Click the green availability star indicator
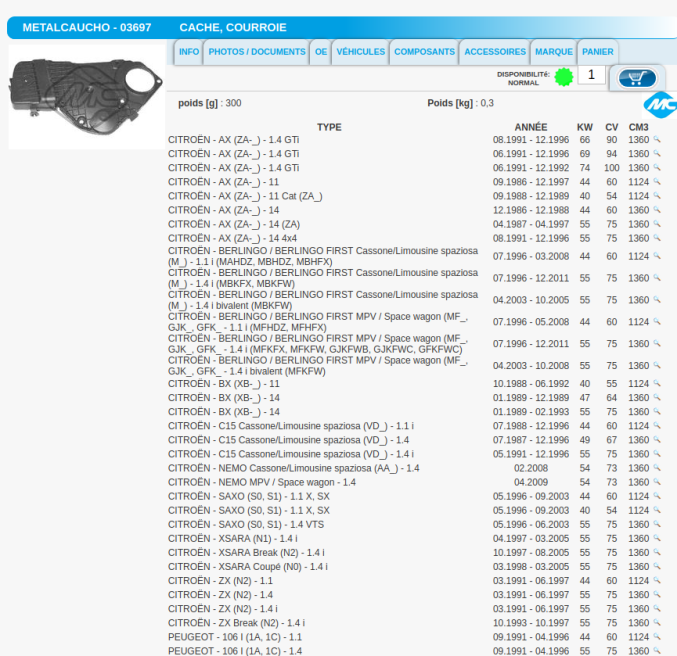Viewport: 677px width, 656px height. pos(563,76)
